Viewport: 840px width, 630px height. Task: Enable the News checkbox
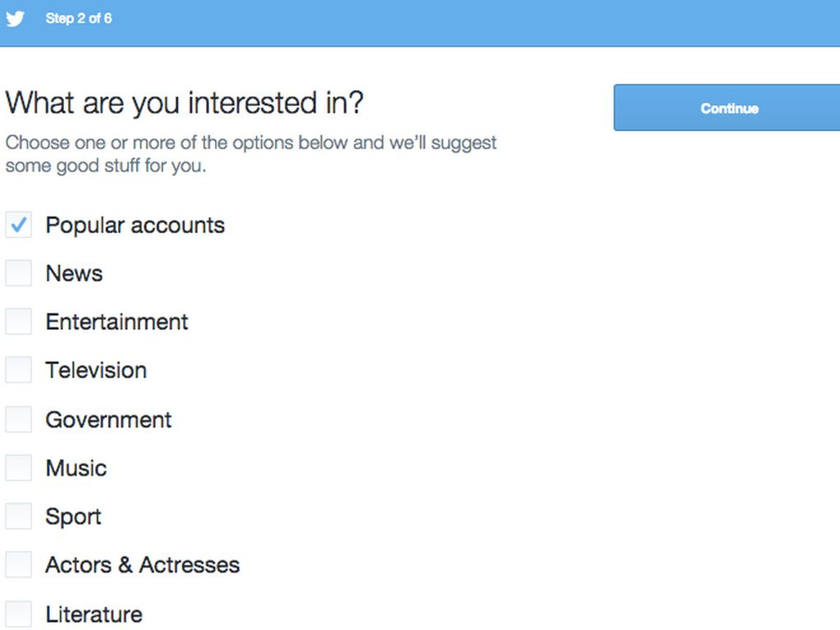coord(18,273)
